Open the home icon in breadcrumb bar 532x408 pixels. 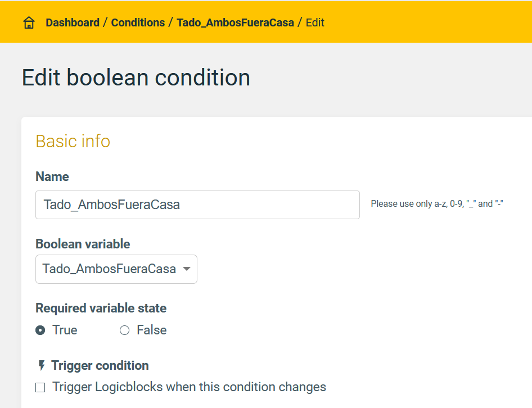[x=29, y=22]
